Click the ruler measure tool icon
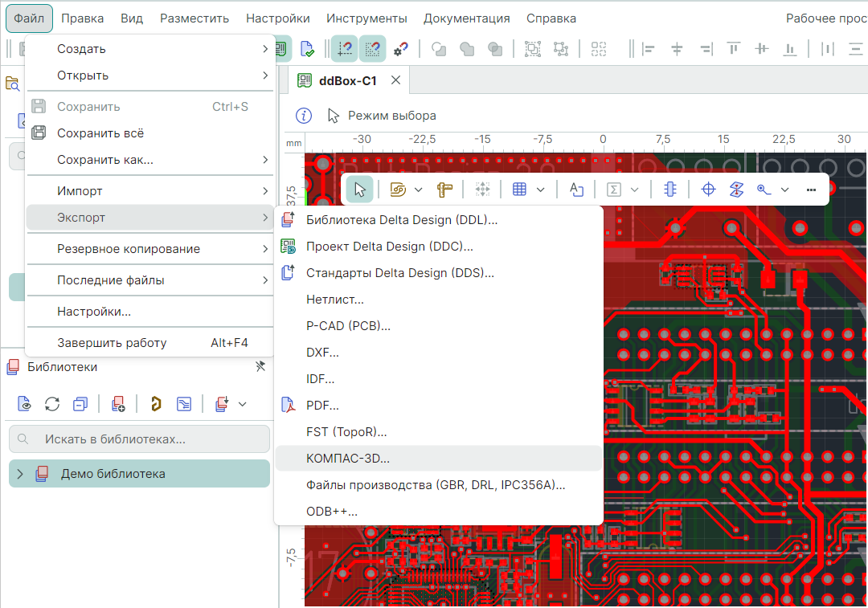 point(444,190)
